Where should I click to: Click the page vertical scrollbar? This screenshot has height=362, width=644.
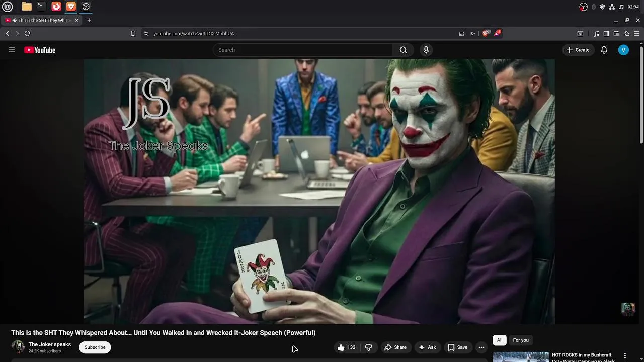(641, 96)
